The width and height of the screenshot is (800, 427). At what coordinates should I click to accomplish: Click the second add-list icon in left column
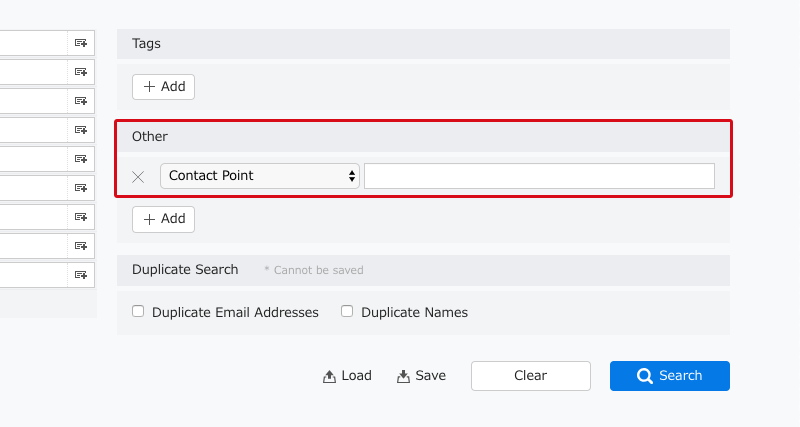(81, 72)
